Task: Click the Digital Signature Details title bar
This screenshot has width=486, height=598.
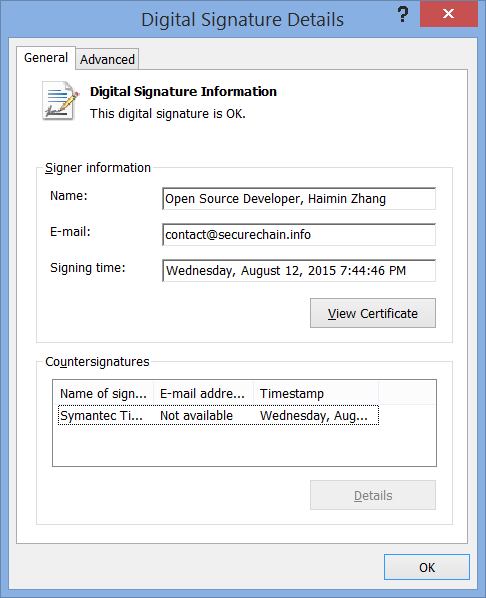Action: (x=243, y=19)
